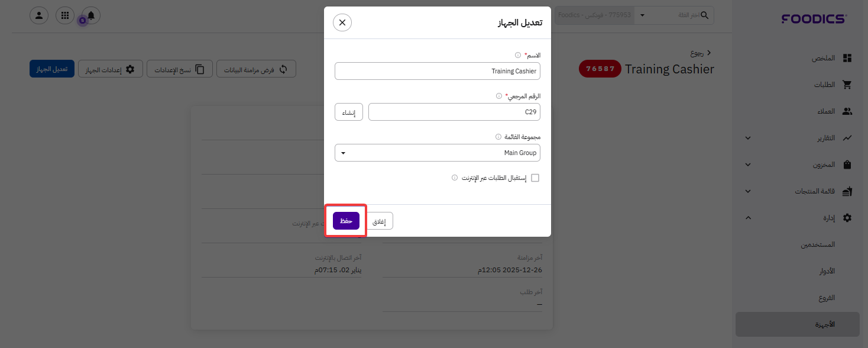Click the info icon beside menu group
This screenshot has width=868, height=348.
498,137
